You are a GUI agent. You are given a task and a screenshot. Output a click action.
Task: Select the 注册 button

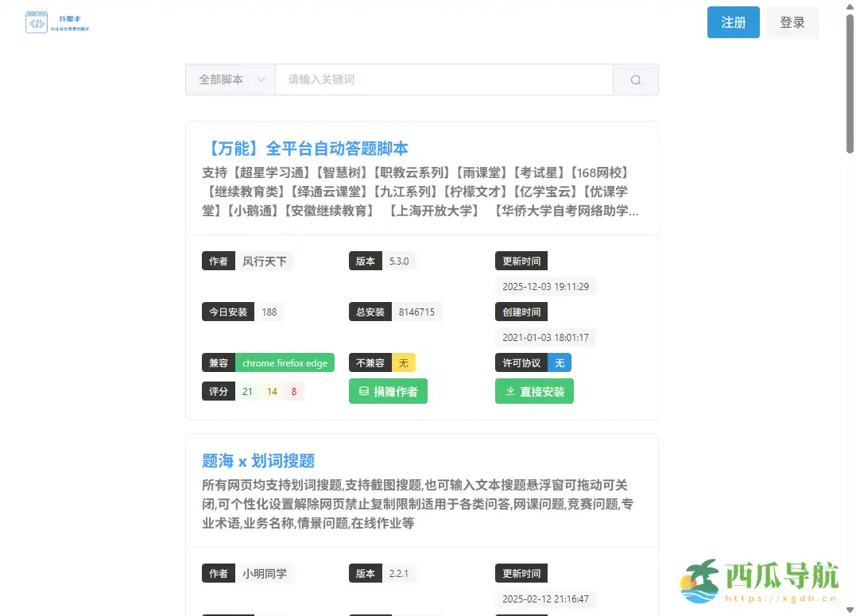click(x=733, y=22)
